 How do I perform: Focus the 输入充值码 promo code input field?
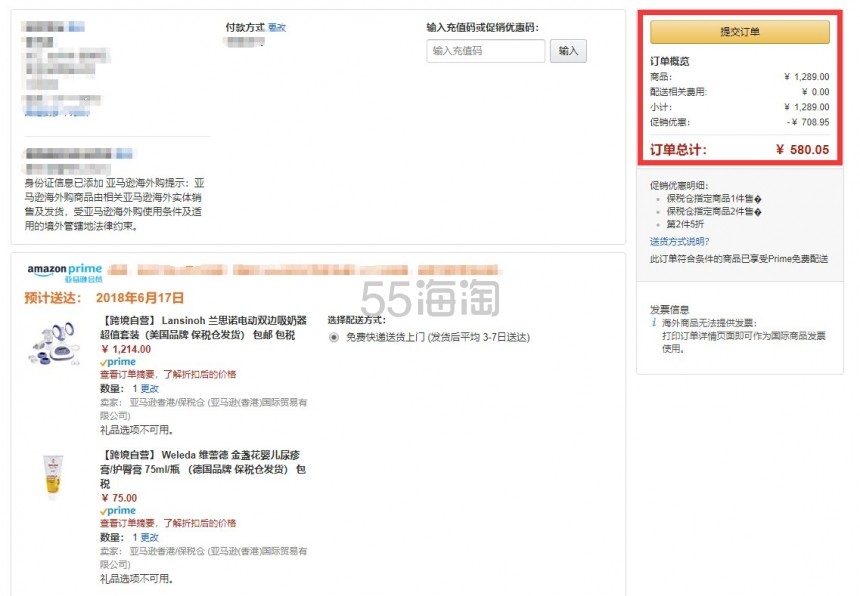[485, 51]
